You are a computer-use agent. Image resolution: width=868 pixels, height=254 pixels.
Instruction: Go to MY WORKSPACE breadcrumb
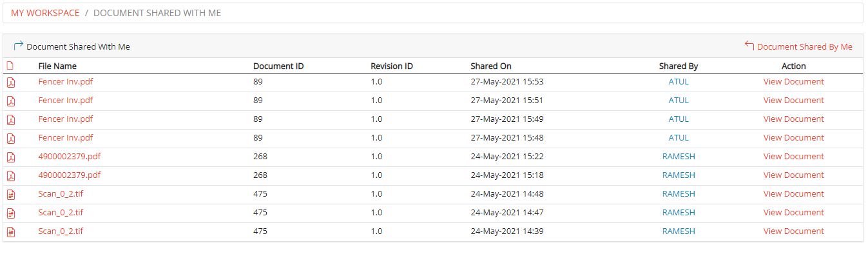click(x=45, y=13)
